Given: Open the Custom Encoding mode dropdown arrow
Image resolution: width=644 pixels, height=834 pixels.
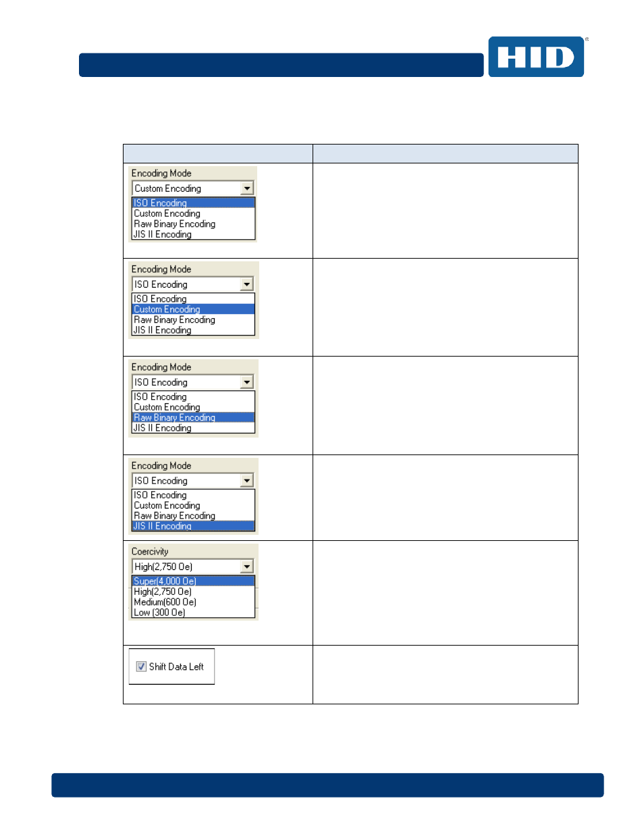Looking at the screenshot, I should click(x=247, y=188).
